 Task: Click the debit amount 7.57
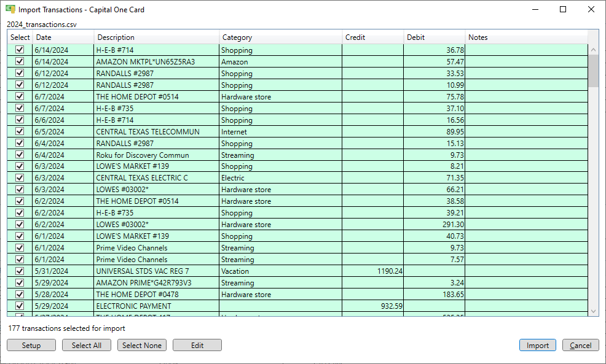coord(457,260)
